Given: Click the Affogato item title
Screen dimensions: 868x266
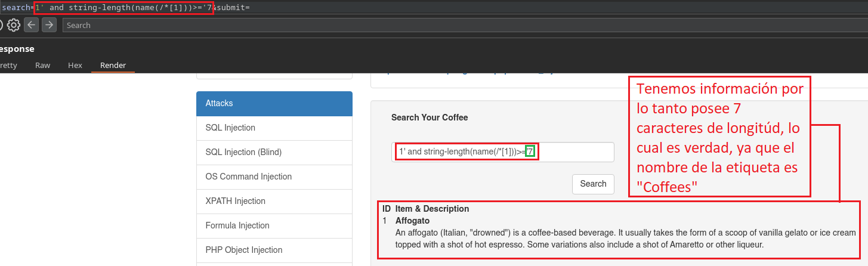Looking at the screenshot, I should tap(412, 221).
